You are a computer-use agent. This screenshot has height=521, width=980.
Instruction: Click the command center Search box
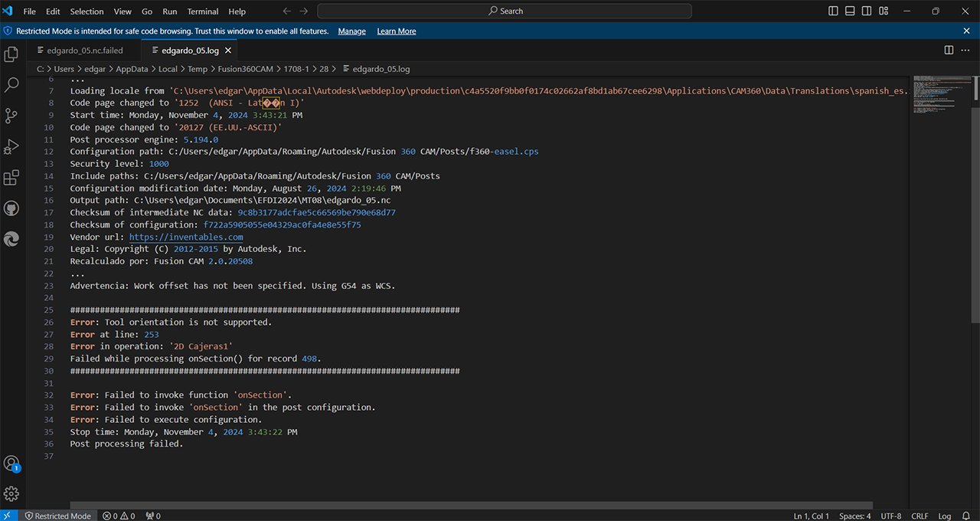(x=505, y=11)
